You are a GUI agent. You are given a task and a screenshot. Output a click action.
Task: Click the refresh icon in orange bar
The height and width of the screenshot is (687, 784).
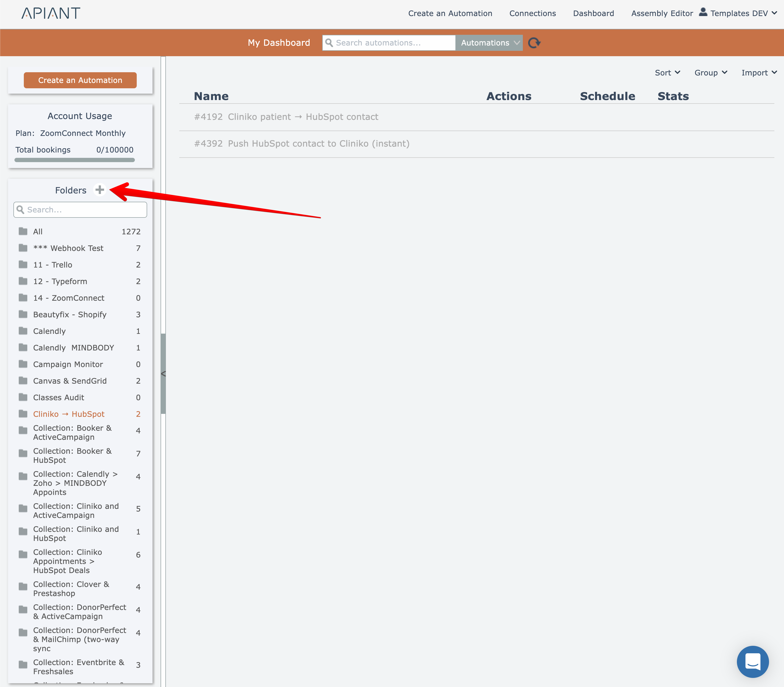coord(534,43)
